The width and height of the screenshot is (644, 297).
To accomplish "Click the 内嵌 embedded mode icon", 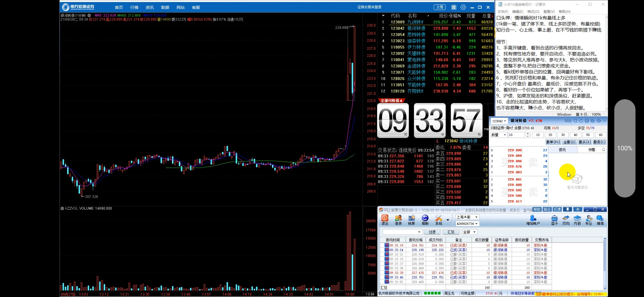I will point(577,220).
